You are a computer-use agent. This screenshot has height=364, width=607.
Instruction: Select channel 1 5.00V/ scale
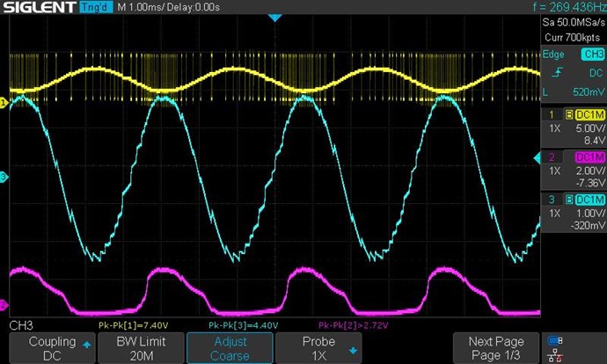590,128
